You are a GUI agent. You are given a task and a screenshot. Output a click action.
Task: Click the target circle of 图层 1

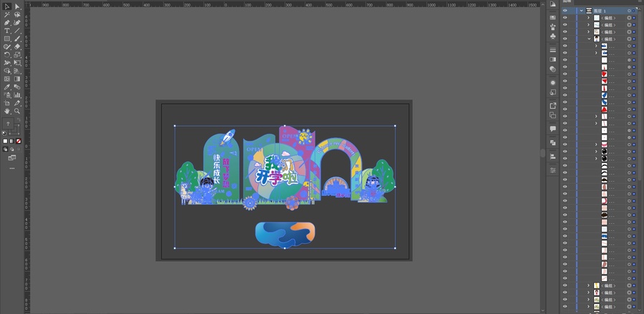tap(629, 11)
